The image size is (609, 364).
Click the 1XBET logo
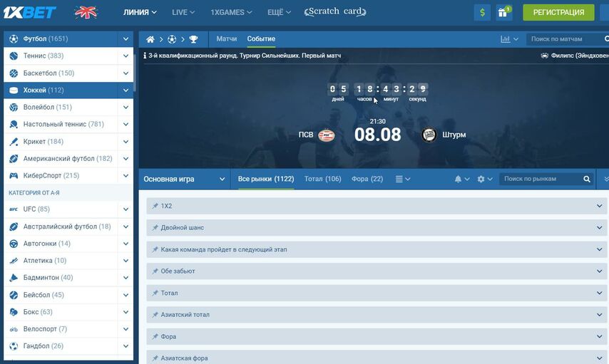coord(29,12)
